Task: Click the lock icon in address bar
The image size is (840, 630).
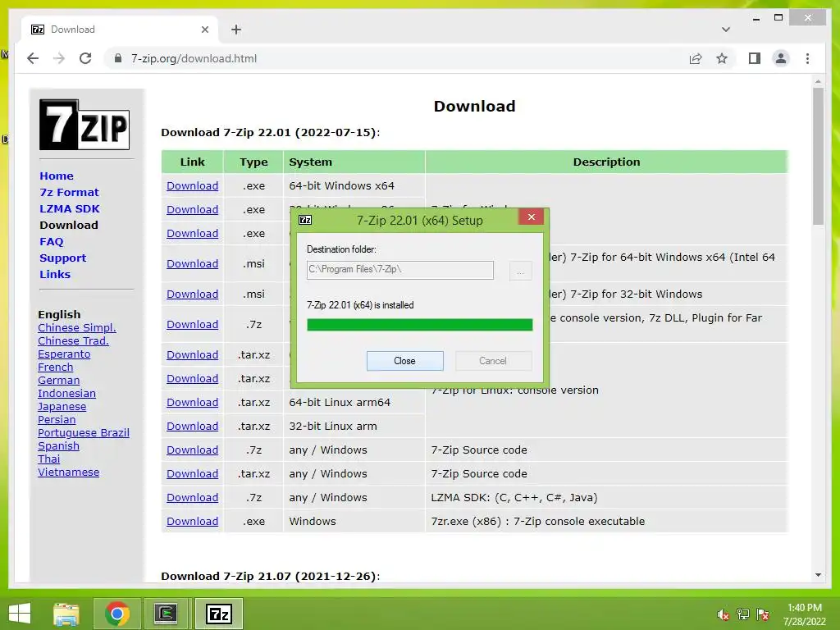Action: coord(118,58)
